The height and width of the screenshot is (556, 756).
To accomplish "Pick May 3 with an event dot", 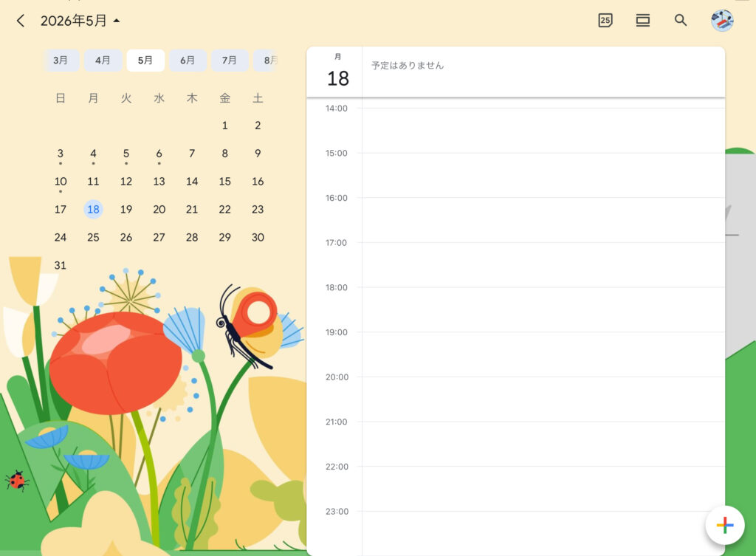I will pyautogui.click(x=61, y=154).
